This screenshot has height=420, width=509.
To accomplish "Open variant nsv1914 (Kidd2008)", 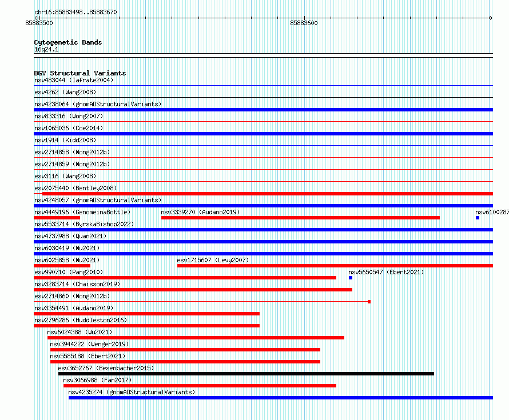I will pyautogui.click(x=65, y=140).
